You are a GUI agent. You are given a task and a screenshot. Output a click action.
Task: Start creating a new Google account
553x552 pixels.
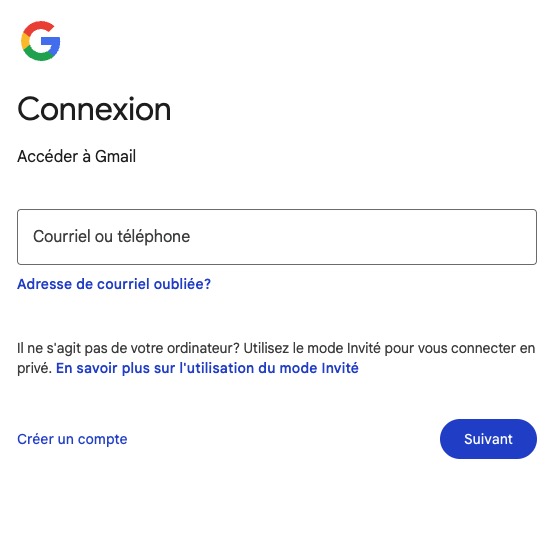[x=72, y=439]
